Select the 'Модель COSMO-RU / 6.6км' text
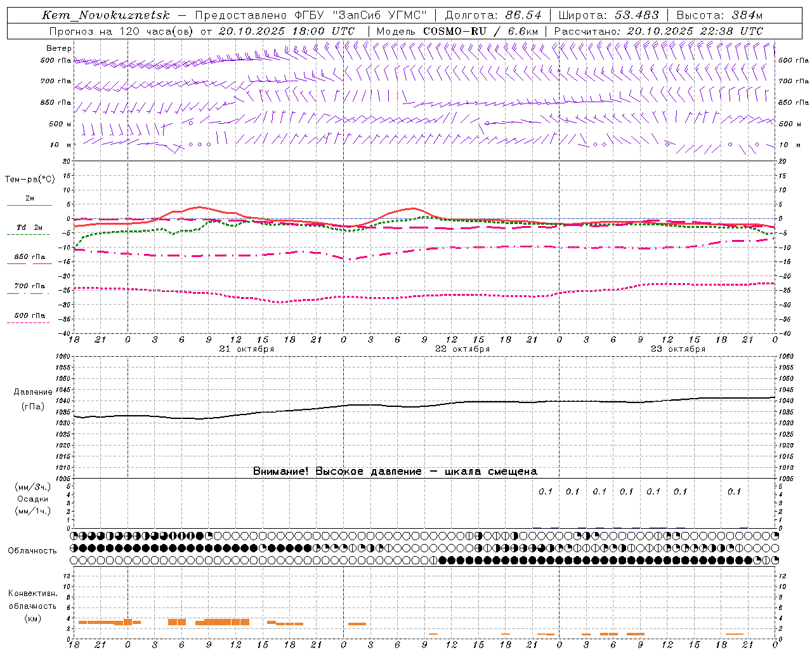 coord(457,31)
